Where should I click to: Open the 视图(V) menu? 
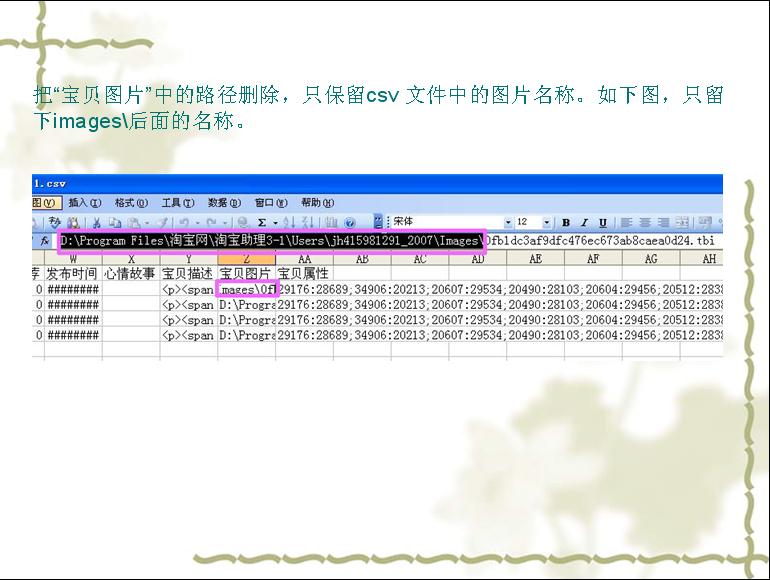(x=46, y=203)
